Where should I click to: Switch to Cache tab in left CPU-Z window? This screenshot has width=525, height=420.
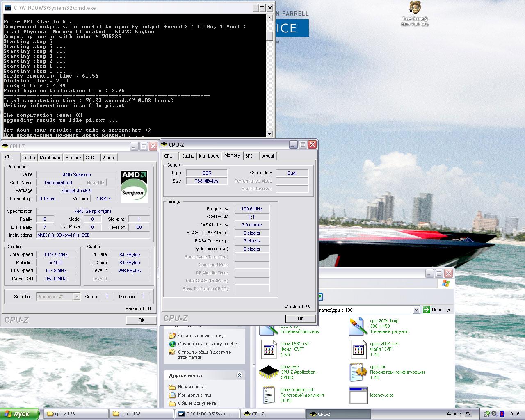click(29, 157)
